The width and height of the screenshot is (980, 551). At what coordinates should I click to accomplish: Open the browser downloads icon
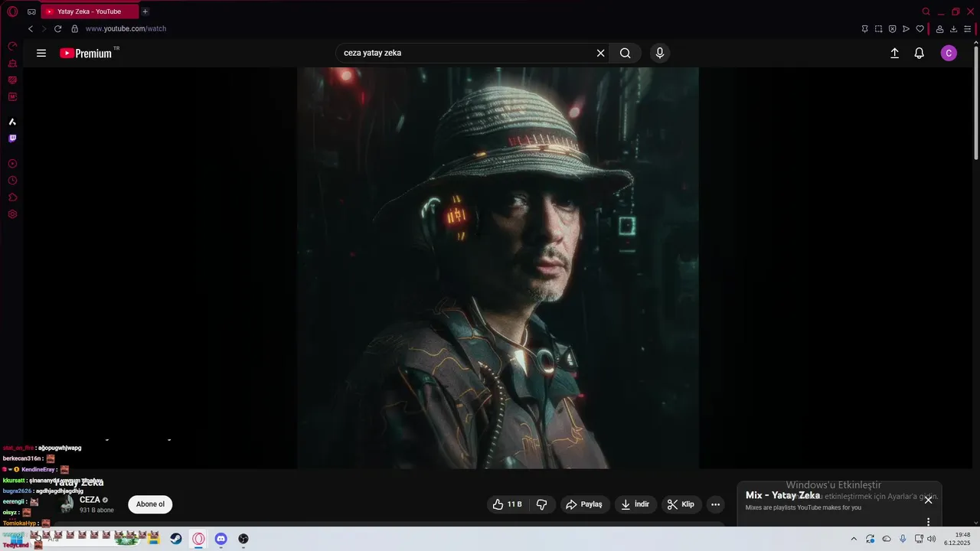(x=954, y=29)
